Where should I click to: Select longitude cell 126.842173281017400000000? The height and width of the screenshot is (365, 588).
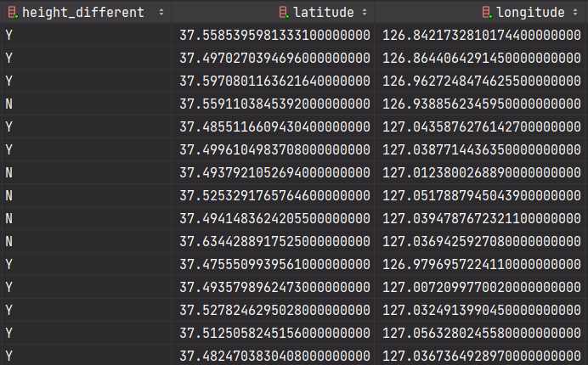(481, 35)
